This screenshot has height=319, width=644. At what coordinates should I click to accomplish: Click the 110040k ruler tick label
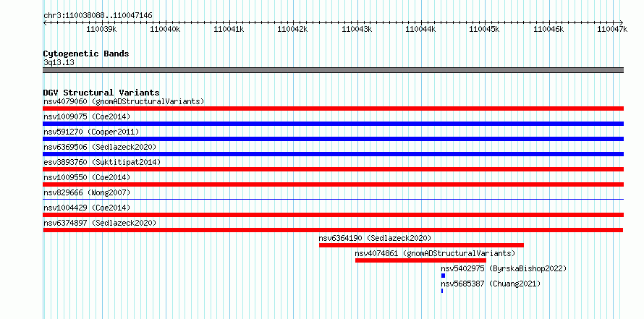(165, 29)
